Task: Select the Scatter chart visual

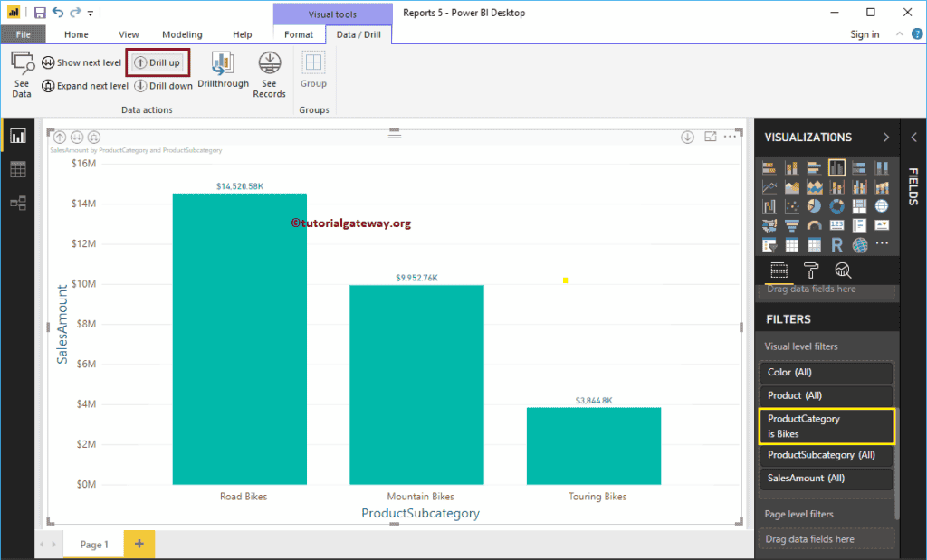Action: (791, 206)
